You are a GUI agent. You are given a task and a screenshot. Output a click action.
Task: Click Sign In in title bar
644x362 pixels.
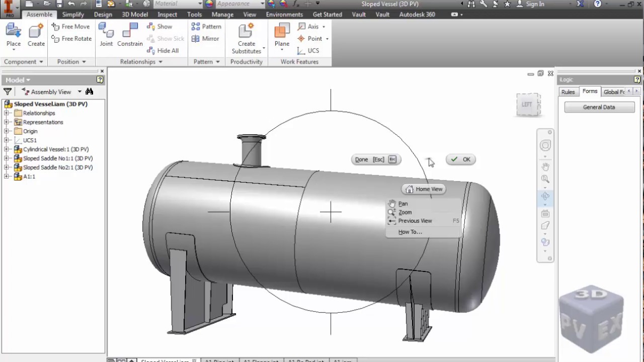[535, 4]
